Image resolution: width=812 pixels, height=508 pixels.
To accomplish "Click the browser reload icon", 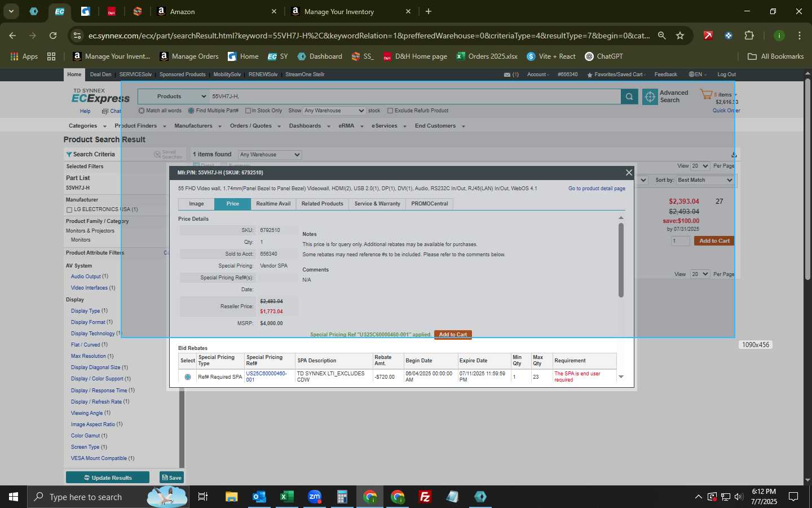I will [53, 36].
